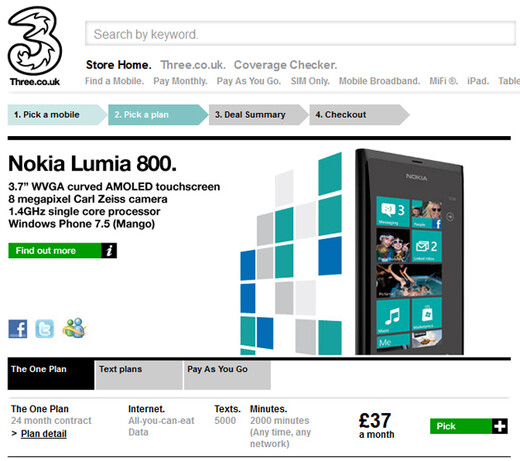Expand Plan detail link
The height and width of the screenshot is (461, 520).
(x=44, y=434)
